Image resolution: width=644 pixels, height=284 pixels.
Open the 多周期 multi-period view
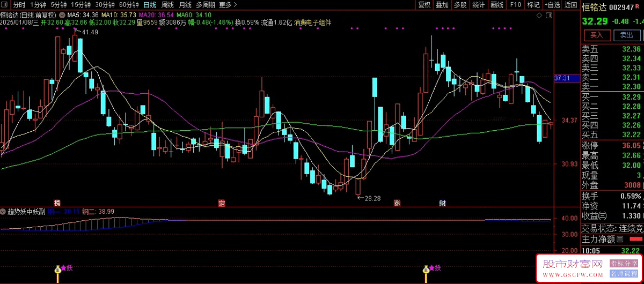click(x=206, y=5)
